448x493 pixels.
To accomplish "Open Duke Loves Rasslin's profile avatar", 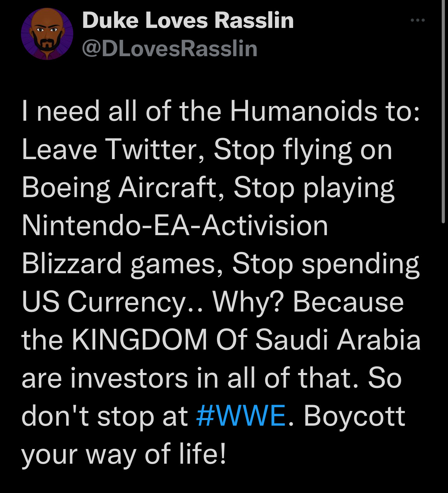I will tap(47, 34).
